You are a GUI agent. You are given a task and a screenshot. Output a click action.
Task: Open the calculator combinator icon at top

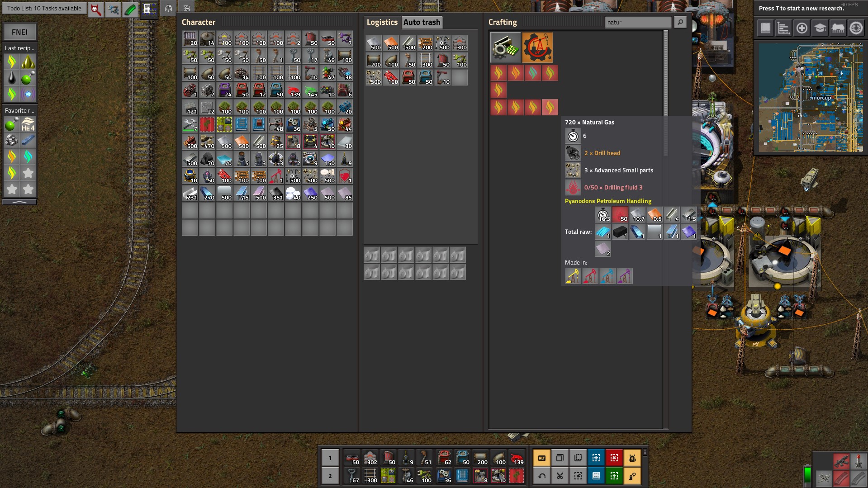(147, 9)
